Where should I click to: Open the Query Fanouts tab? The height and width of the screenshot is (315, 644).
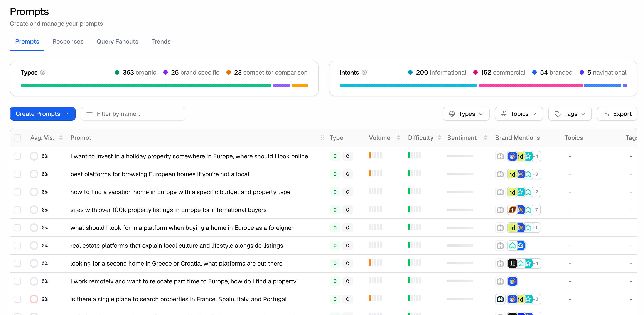point(118,41)
